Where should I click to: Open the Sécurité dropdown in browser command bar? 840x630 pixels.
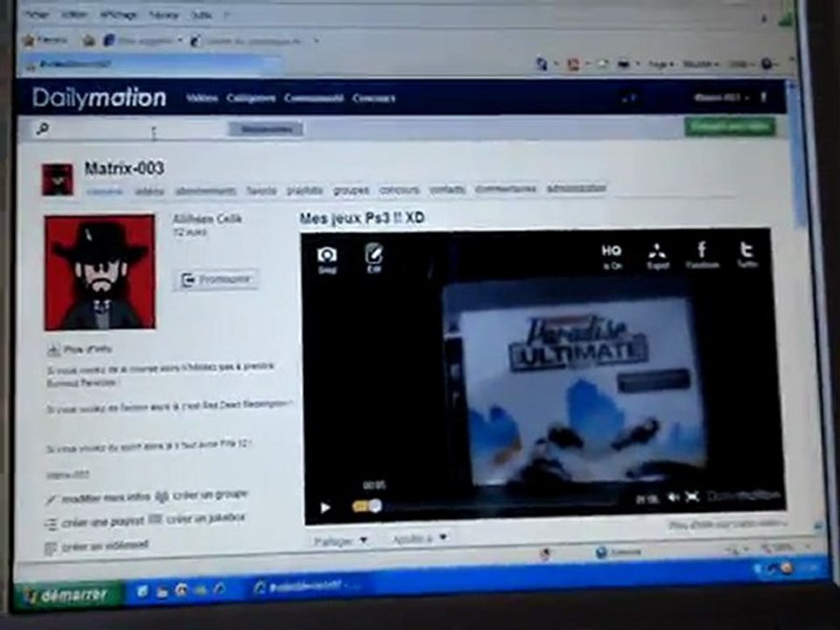[700, 64]
